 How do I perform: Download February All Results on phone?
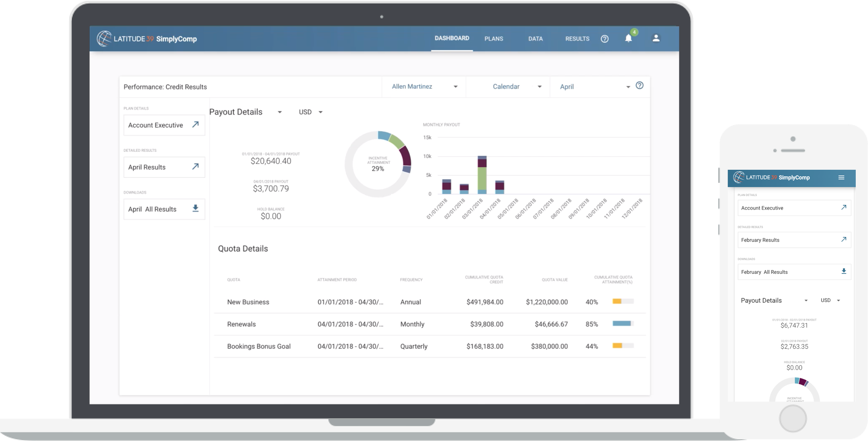point(843,272)
